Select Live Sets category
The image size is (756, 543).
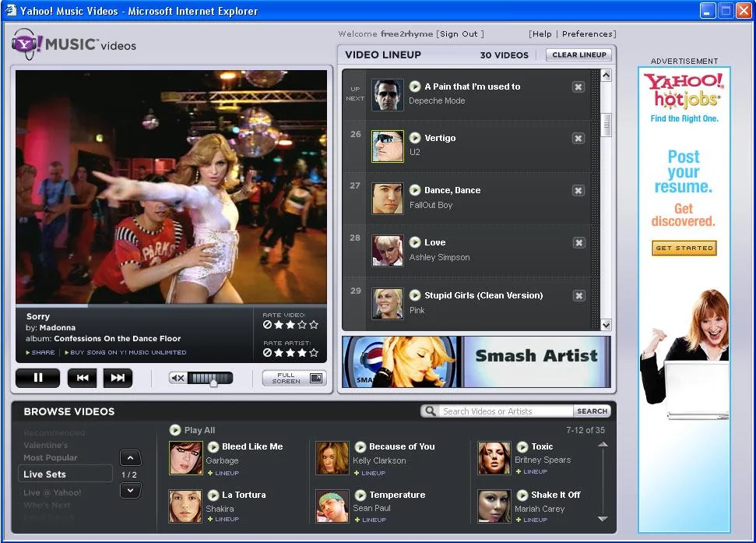(x=65, y=474)
